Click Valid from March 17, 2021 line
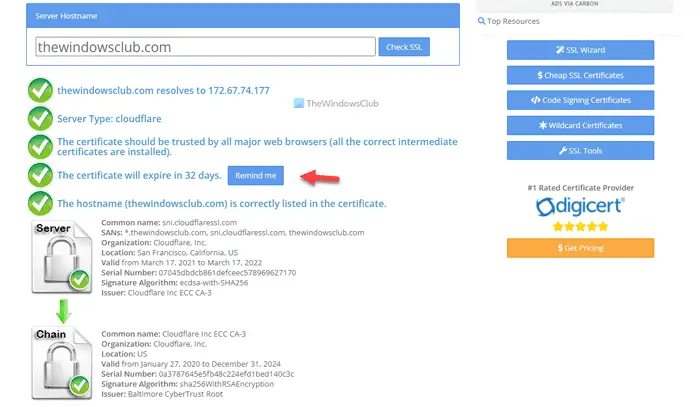The width and height of the screenshot is (700, 407). pos(182,263)
